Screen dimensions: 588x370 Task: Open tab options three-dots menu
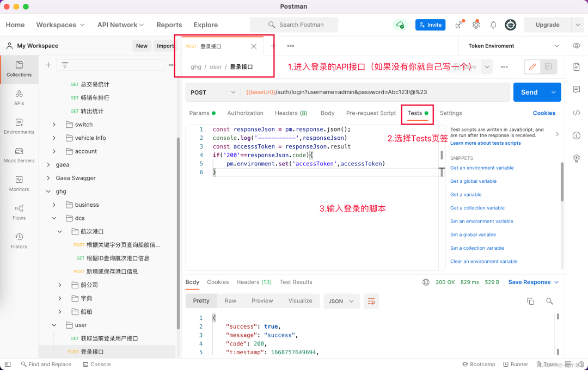coord(290,46)
